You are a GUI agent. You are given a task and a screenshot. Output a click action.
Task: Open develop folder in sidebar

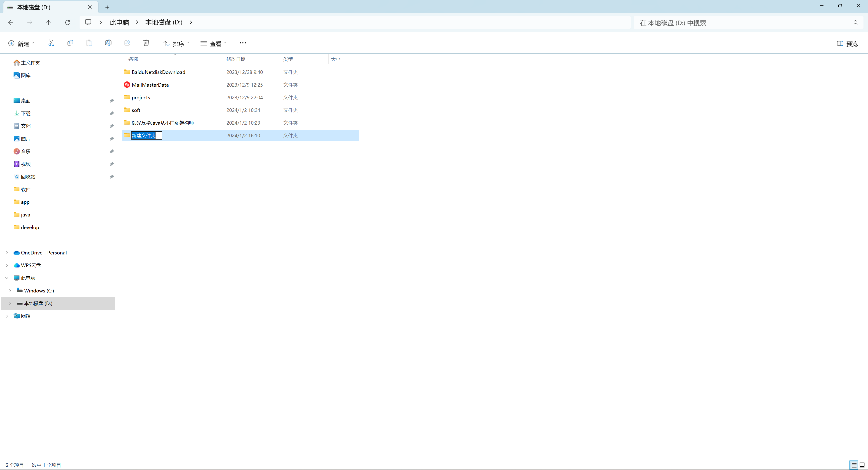(x=26, y=228)
